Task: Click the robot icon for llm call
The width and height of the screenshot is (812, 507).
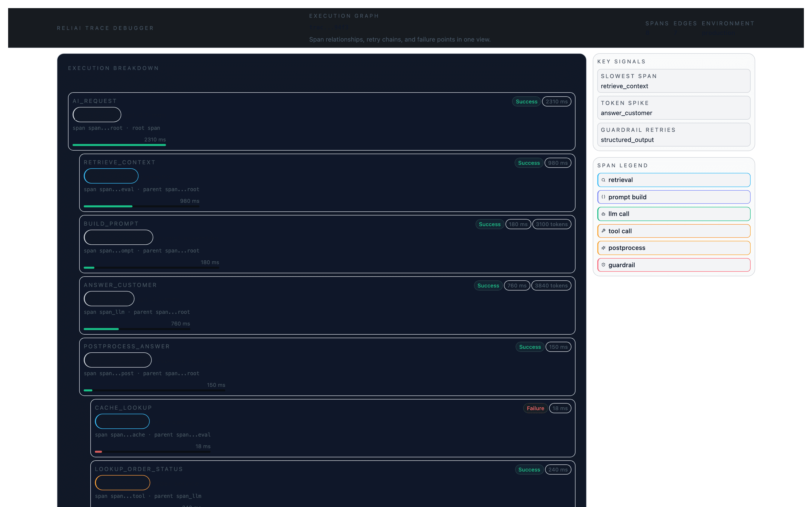Action: [603, 214]
